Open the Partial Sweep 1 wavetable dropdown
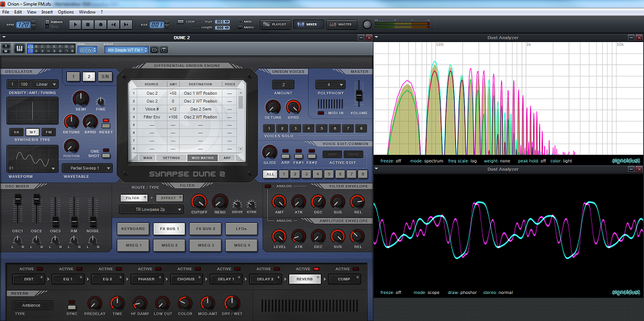 click(87, 168)
